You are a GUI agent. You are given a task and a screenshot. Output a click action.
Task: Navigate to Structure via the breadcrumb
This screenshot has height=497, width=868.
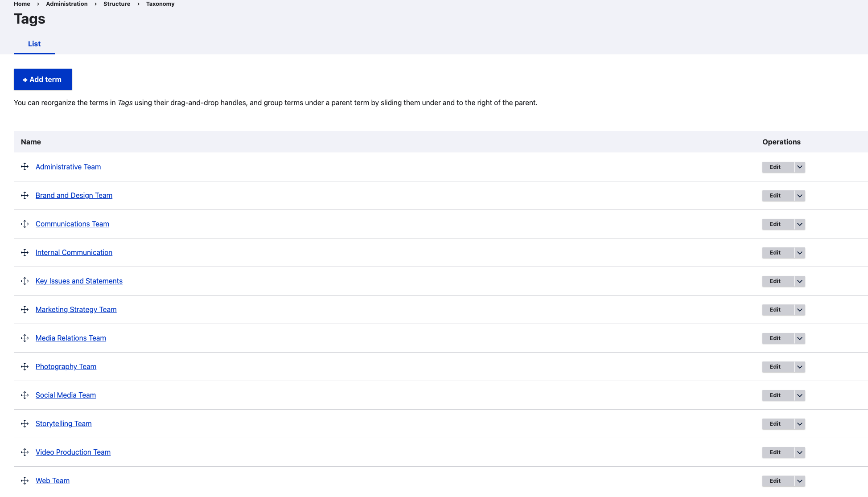pos(116,4)
